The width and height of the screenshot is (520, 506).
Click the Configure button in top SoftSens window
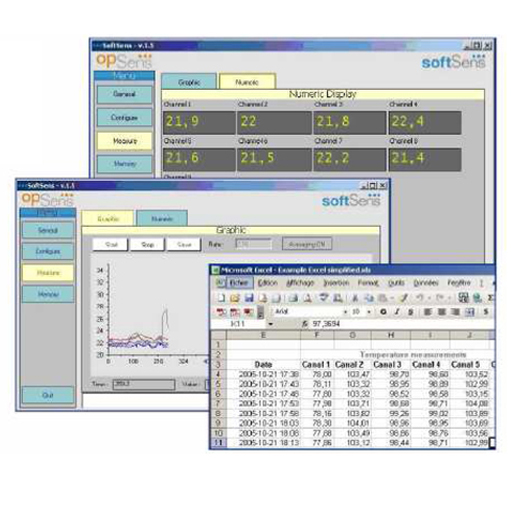[124, 117]
